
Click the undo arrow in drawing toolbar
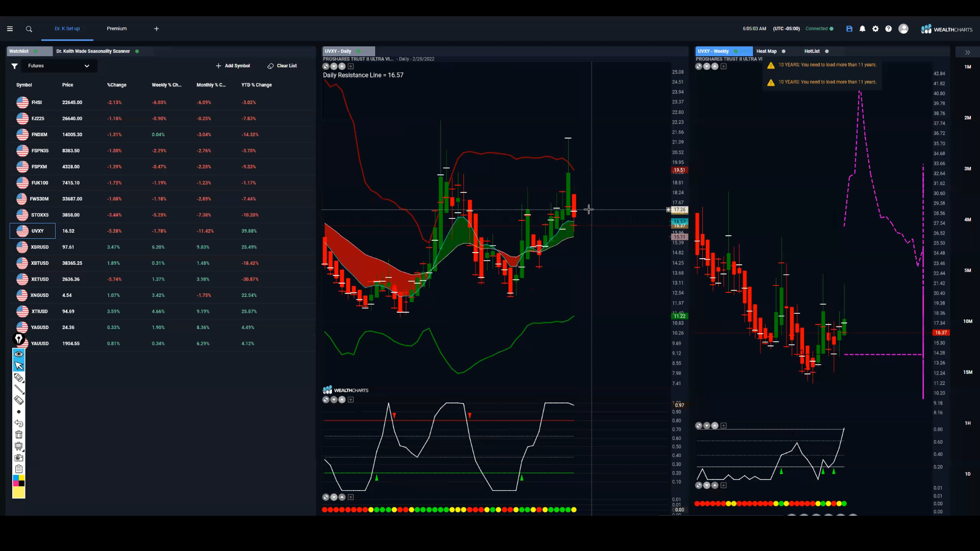(x=19, y=423)
